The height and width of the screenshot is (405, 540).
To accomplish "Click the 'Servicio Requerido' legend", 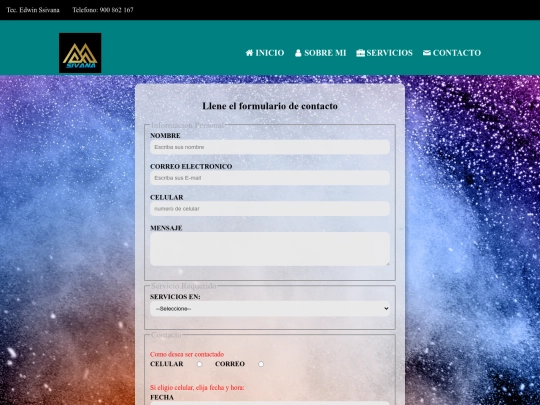I will pyautogui.click(x=184, y=286).
